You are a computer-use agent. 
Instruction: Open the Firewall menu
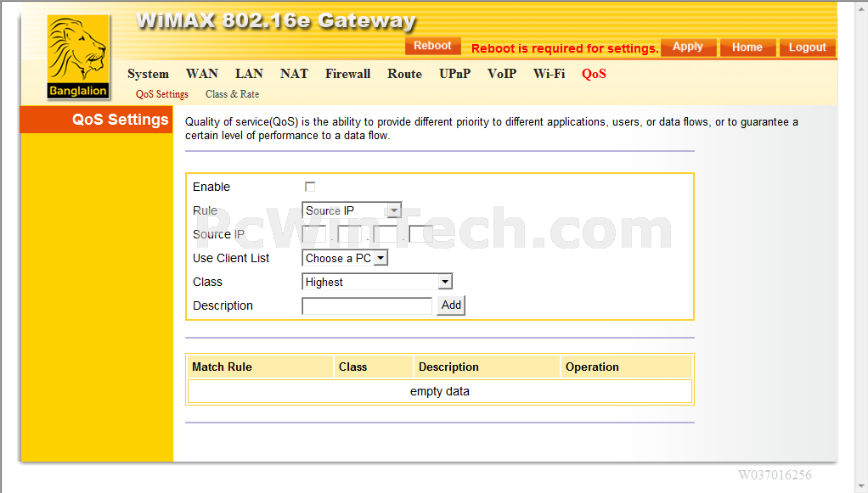347,74
